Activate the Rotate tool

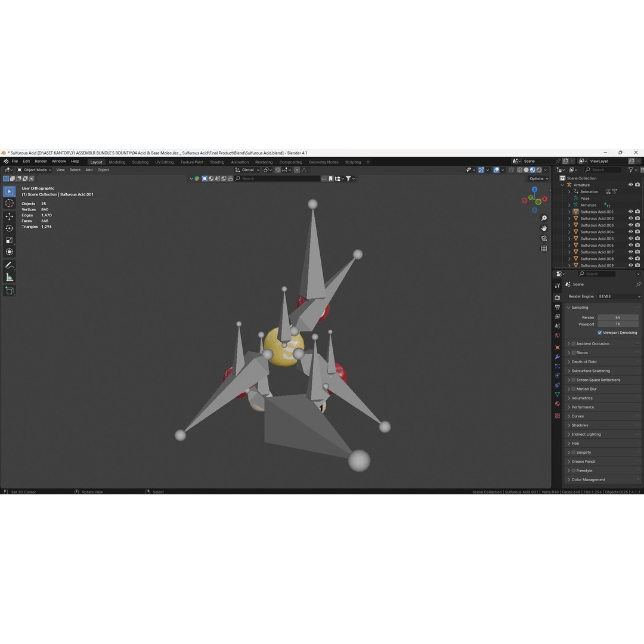[x=10, y=228]
